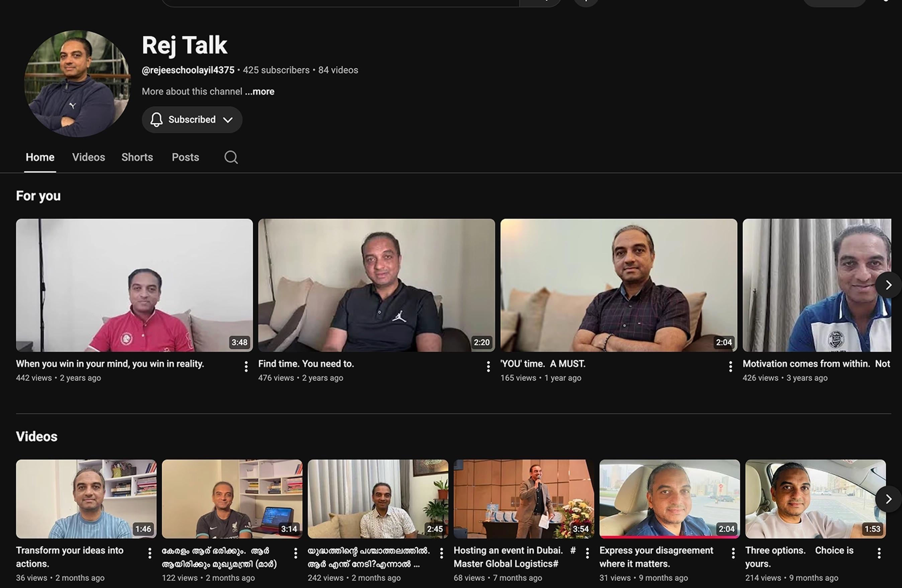Switch to the Home tab
This screenshot has width=902, height=588.
(40, 157)
